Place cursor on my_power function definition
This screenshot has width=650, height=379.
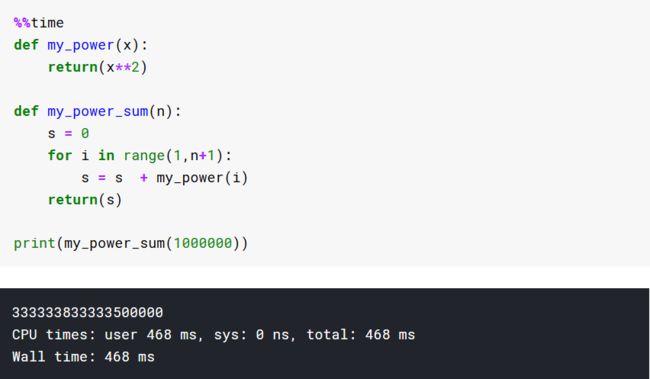pyautogui.click(x=80, y=45)
